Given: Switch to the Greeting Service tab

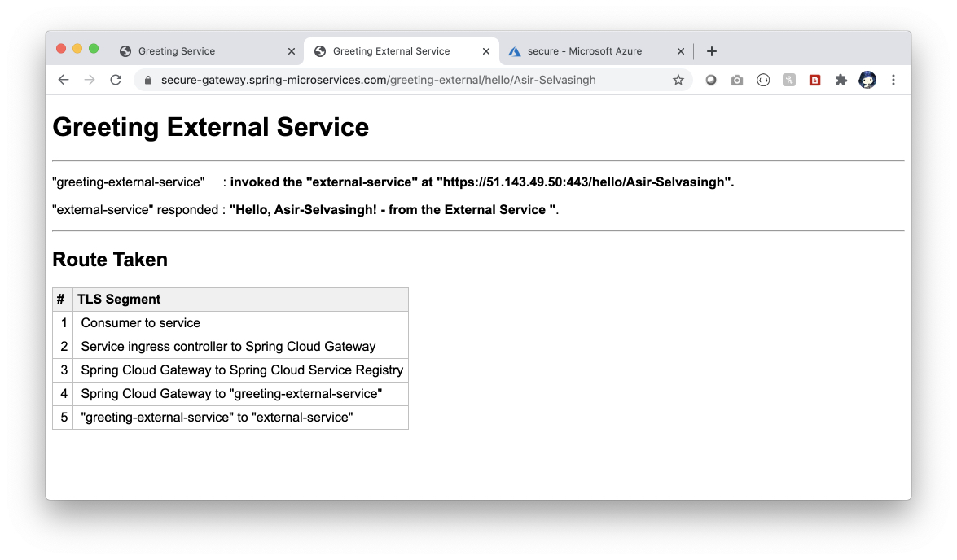Looking at the screenshot, I should (208, 51).
